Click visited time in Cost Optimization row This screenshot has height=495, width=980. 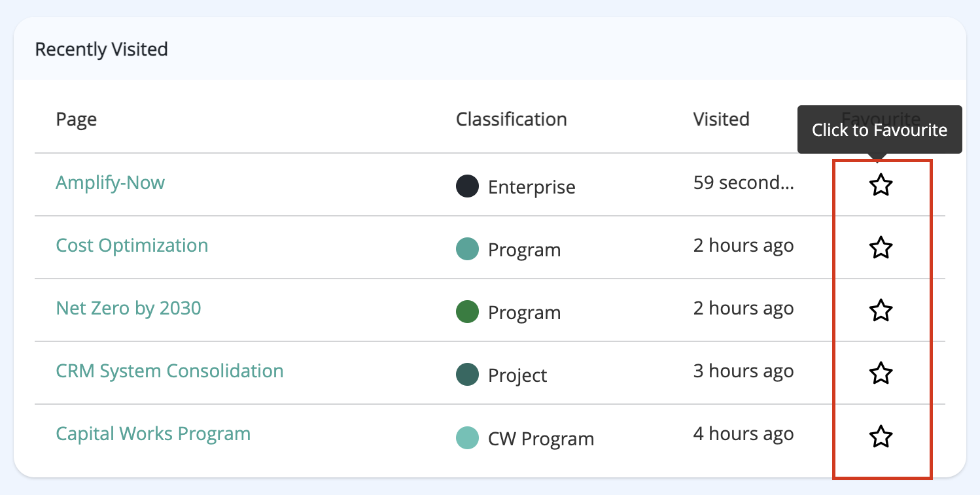coord(744,245)
